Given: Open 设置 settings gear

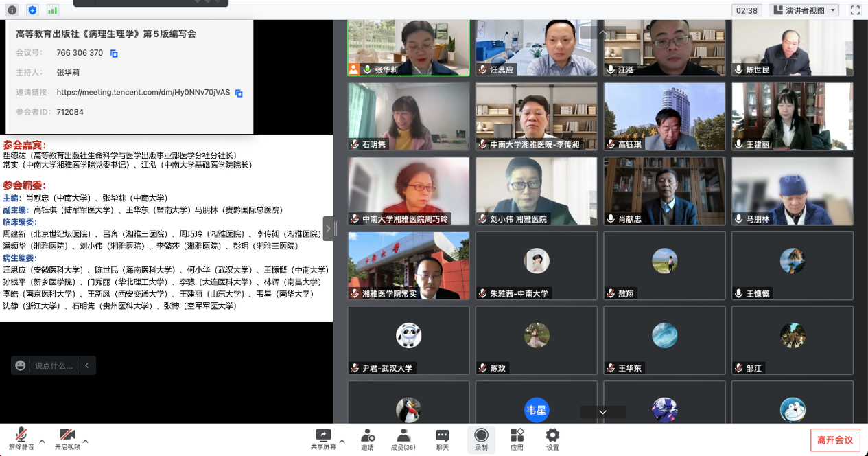Looking at the screenshot, I should [x=552, y=438].
